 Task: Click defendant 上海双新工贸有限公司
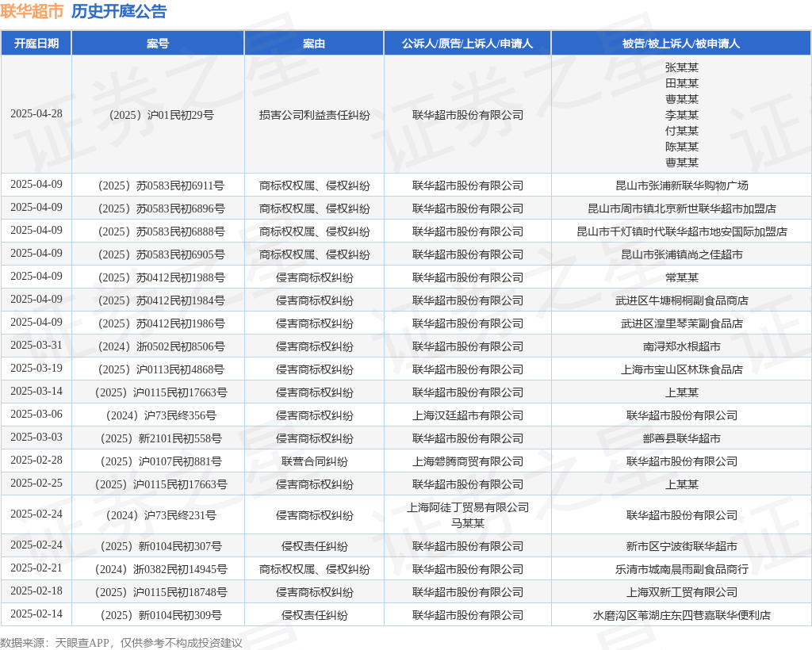click(681, 593)
